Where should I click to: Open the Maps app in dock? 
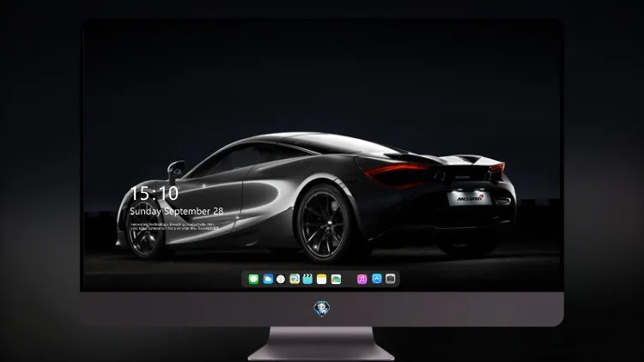pos(295,279)
